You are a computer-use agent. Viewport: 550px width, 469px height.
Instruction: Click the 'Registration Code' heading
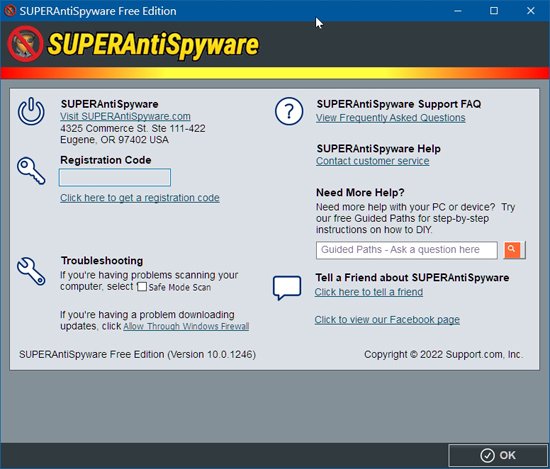106,160
